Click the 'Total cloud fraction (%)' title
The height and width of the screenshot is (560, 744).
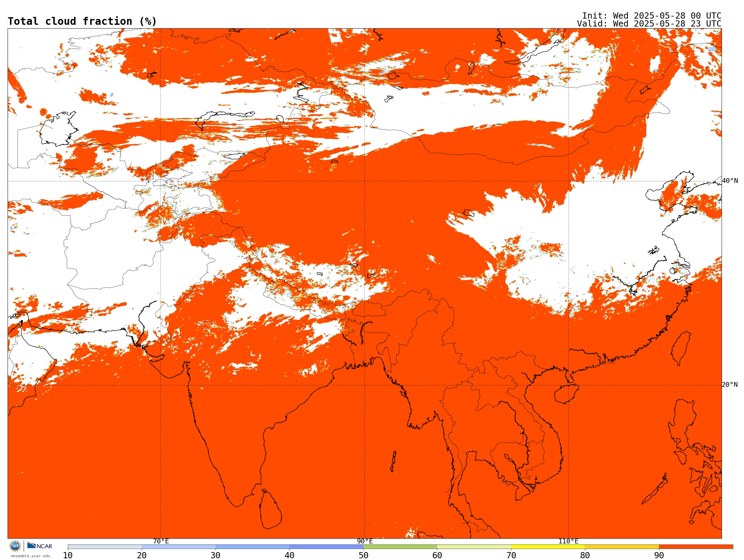(x=82, y=21)
